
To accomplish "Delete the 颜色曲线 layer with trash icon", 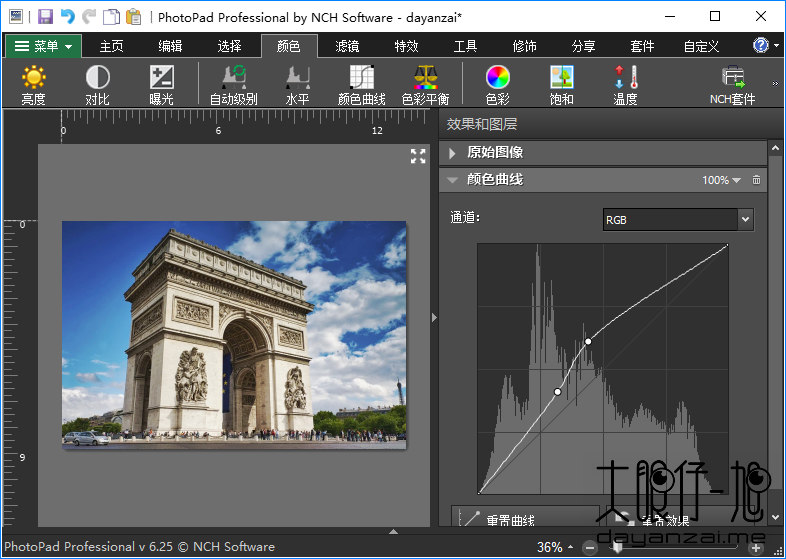I will (756, 179).
